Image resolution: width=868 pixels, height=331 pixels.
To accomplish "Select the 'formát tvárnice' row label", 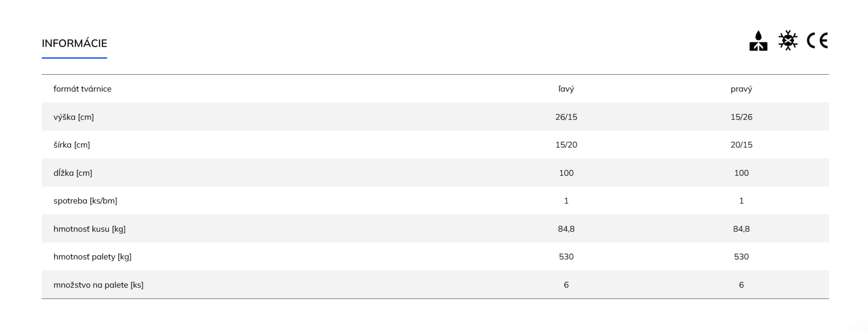I will click(x=82, y=89).
